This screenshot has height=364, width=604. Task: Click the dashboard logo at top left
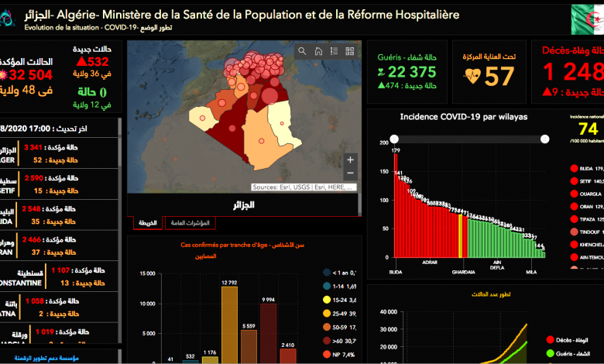pyautogui.click(x=6, y=18)
